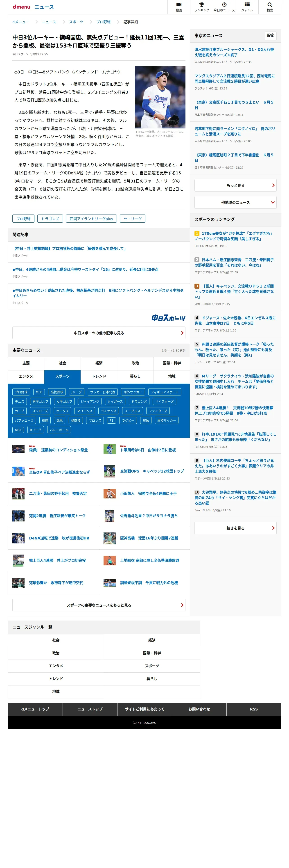The height and width of the screenshot is (868, 289).
Task: Open the エンタメ genre in ニュースジャンル一覧
Action: click(56, 666)
